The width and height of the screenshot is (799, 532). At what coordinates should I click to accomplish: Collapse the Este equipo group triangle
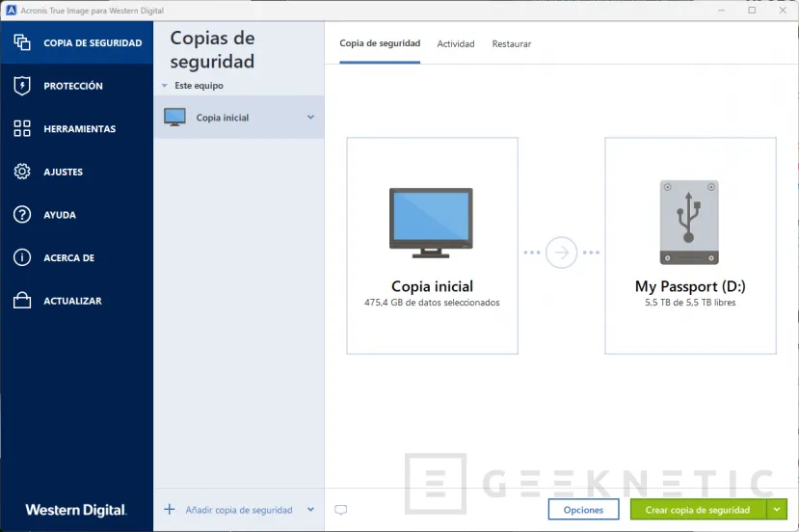coord(165,86)
